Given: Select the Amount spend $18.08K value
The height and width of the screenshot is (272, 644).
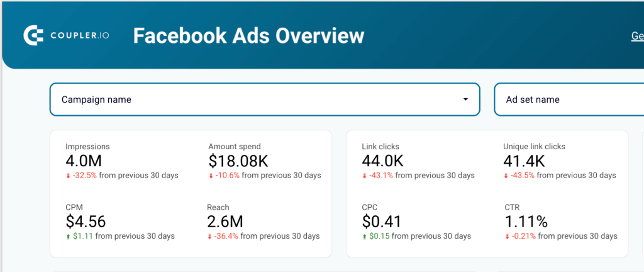Looking at the screenshot, I should [238, 161].
